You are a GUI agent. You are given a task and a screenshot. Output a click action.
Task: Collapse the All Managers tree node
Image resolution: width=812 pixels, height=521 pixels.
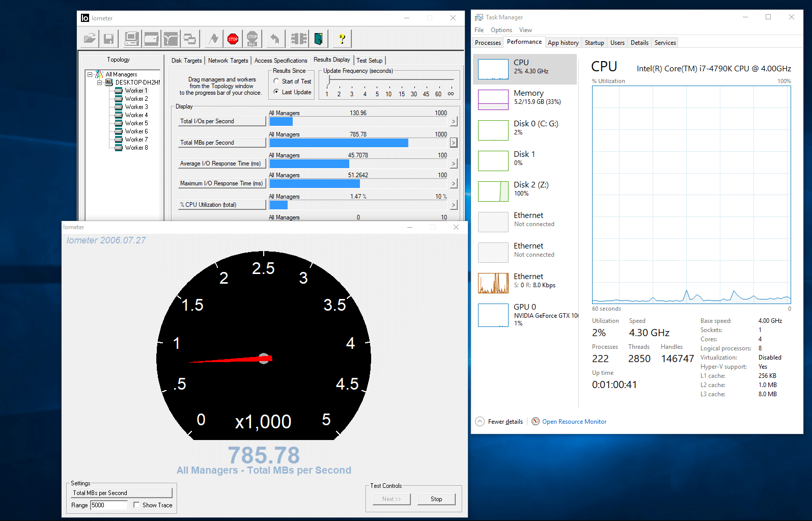pyautogui.click(x=90, y=74)
